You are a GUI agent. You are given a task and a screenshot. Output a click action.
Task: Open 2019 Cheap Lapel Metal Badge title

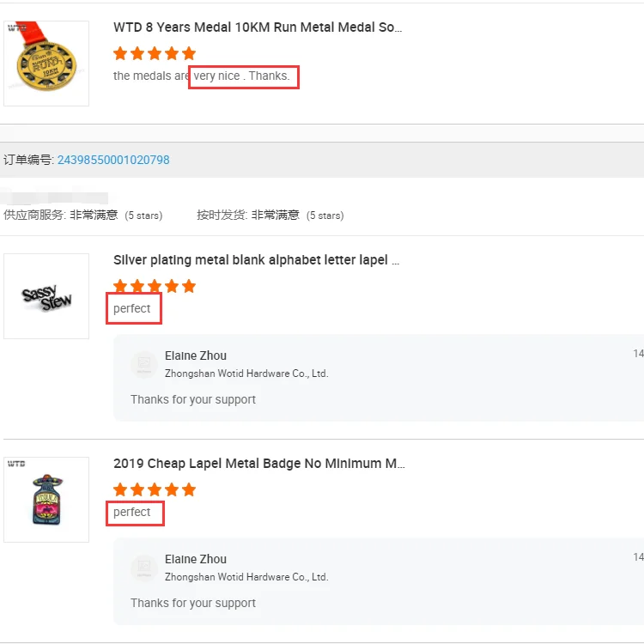pos(258,464)
